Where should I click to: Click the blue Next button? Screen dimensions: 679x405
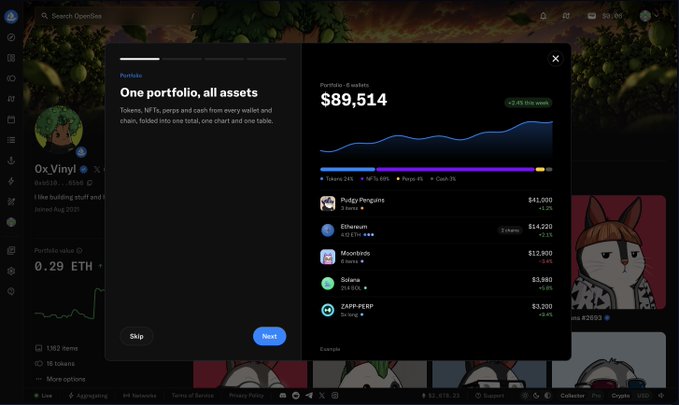coord(269,336)
